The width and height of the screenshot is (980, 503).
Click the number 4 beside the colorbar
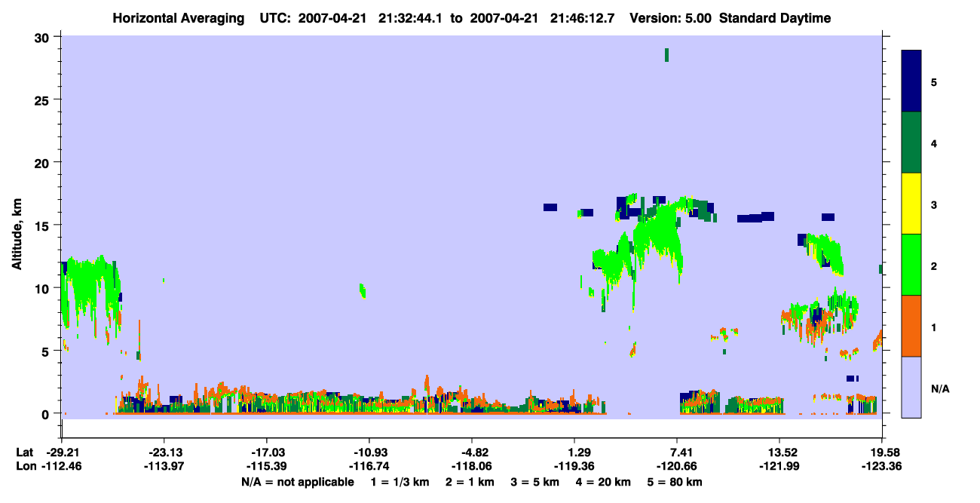pos(934,143)
